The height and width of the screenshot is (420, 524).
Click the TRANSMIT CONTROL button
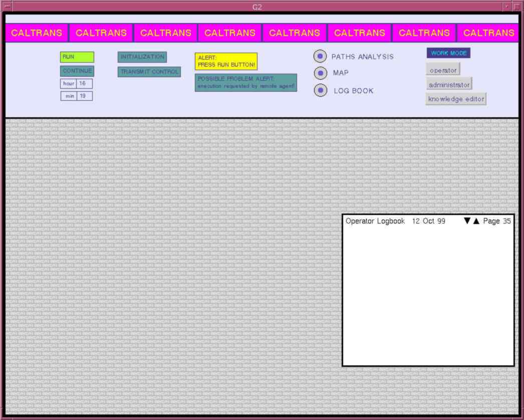pyautogui.click(x=149, y=72)
